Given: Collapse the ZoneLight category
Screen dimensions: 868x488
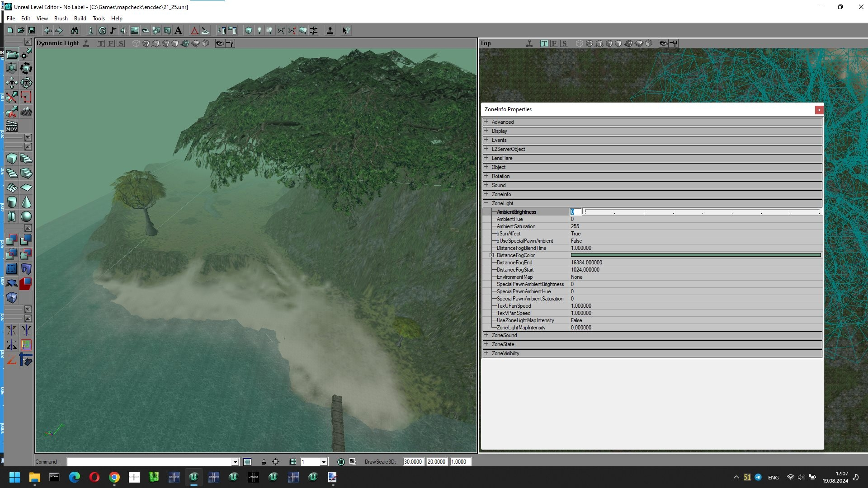Looking at the screenshot, I should pyautogui.click(x=486, y=203).
